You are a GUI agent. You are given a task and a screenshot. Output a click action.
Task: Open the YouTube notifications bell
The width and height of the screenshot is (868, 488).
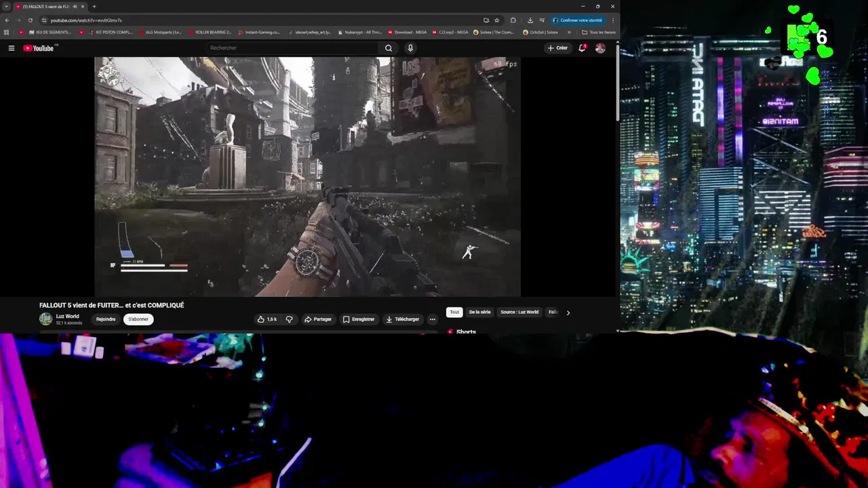582,48
